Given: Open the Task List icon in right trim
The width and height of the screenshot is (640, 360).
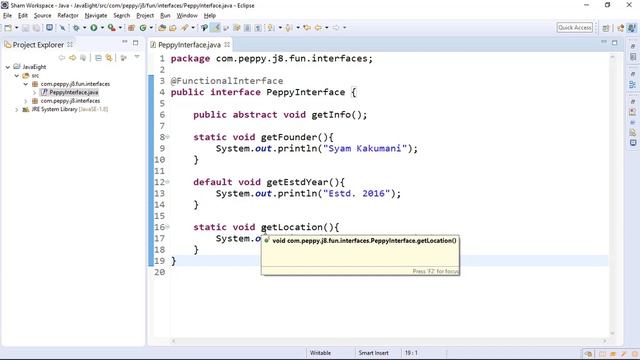Looking at the screenshot, I should click(x=633, y=57).
